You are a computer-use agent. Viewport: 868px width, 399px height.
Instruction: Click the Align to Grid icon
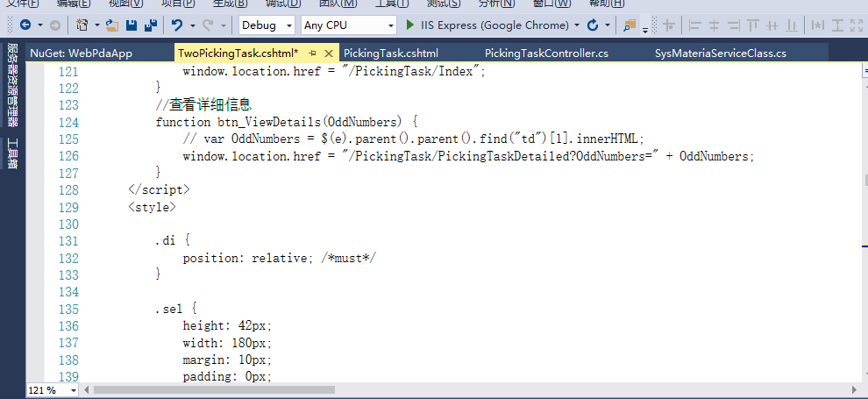point(669,25)
